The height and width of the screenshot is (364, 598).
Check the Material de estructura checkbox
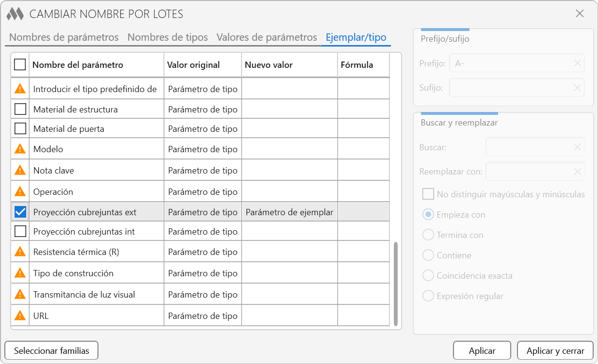point(20,109)
